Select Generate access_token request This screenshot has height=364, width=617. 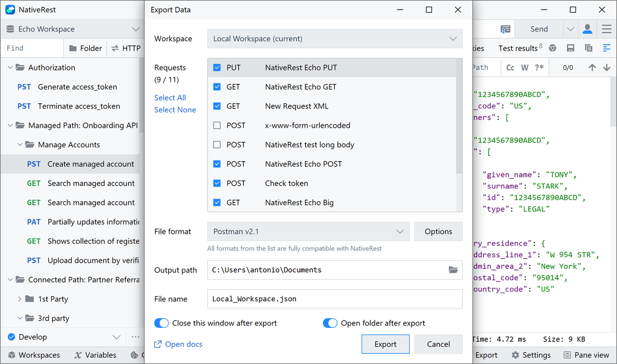(x=70, y=87)
